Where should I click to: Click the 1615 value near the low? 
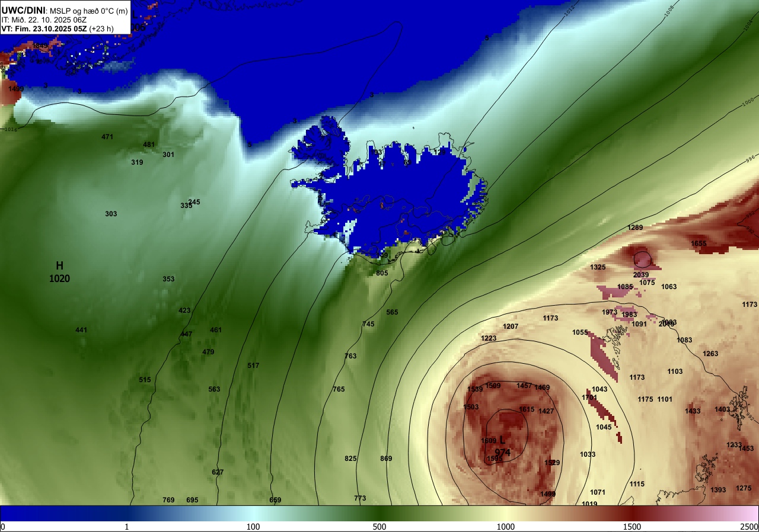(527, 409)
